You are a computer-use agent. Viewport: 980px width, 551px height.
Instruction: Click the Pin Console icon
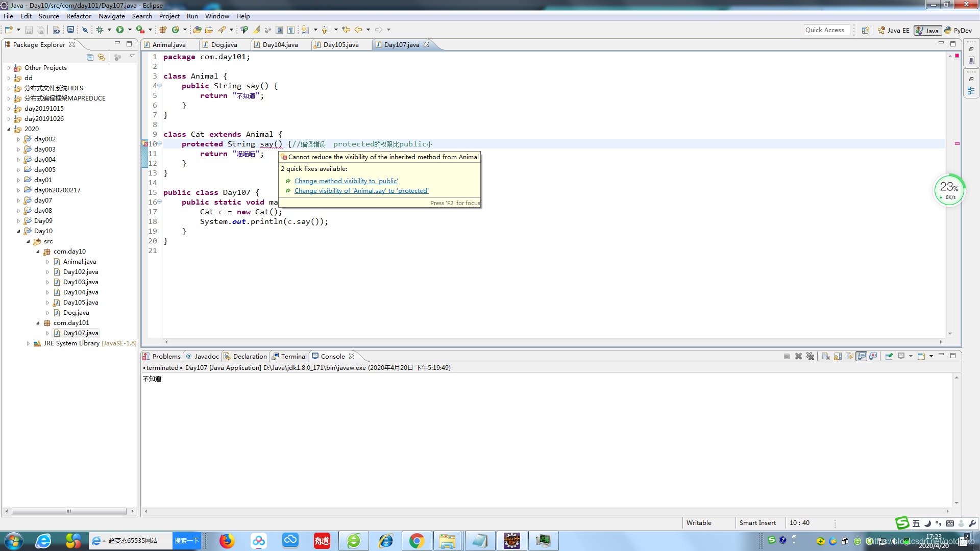coord(889,356)
